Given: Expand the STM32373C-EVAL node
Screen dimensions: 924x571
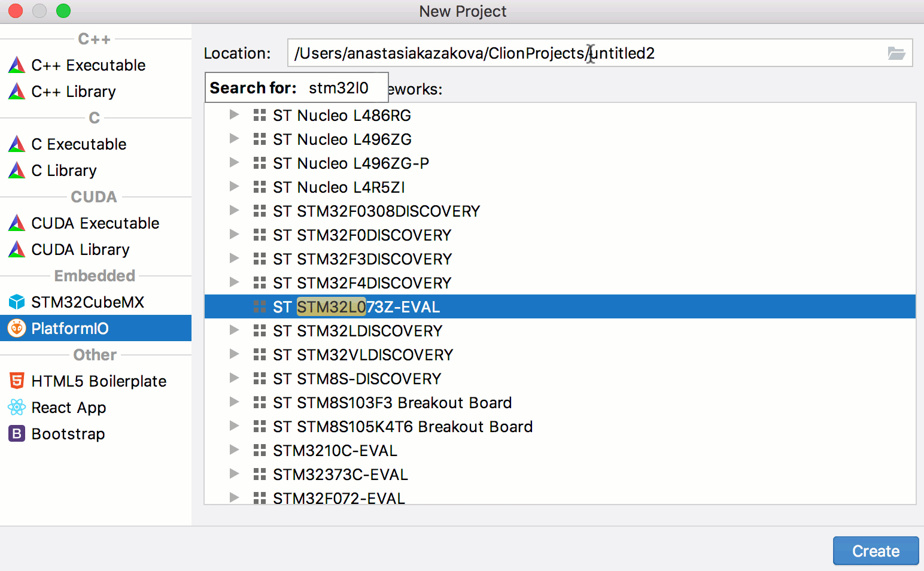Looking at the screenshot, I should point(235,473).
